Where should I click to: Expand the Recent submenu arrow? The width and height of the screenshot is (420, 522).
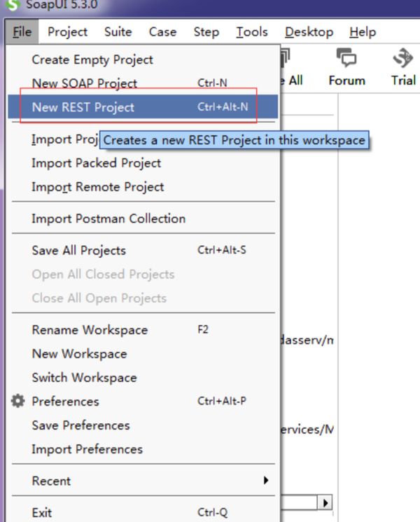pyautogui.click(x=266, y=481)
